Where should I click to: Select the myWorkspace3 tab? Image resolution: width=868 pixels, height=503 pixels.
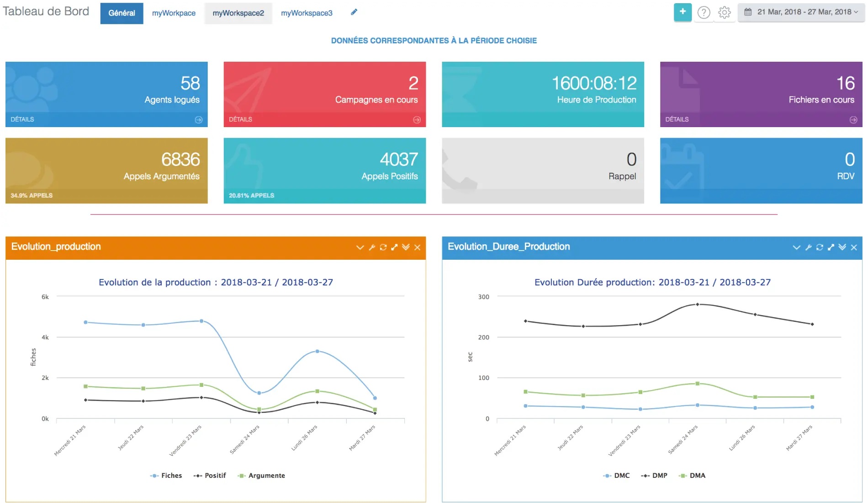click(307, 13)
